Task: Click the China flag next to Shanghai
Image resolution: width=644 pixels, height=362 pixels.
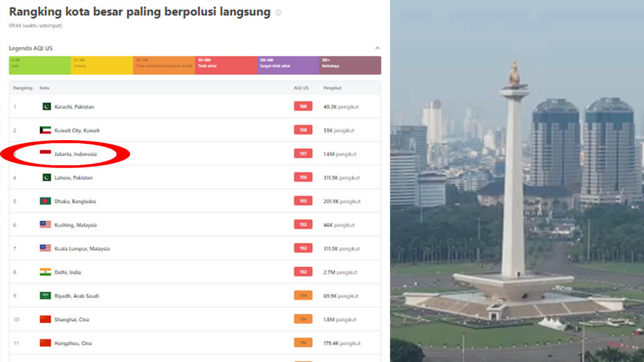Action: pos(45,319)
